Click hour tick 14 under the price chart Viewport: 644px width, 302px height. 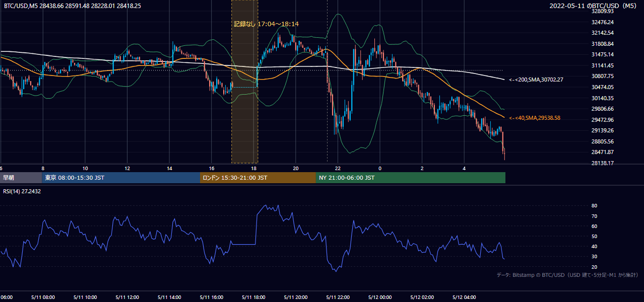pyautogui.click(x=170, y=168)
